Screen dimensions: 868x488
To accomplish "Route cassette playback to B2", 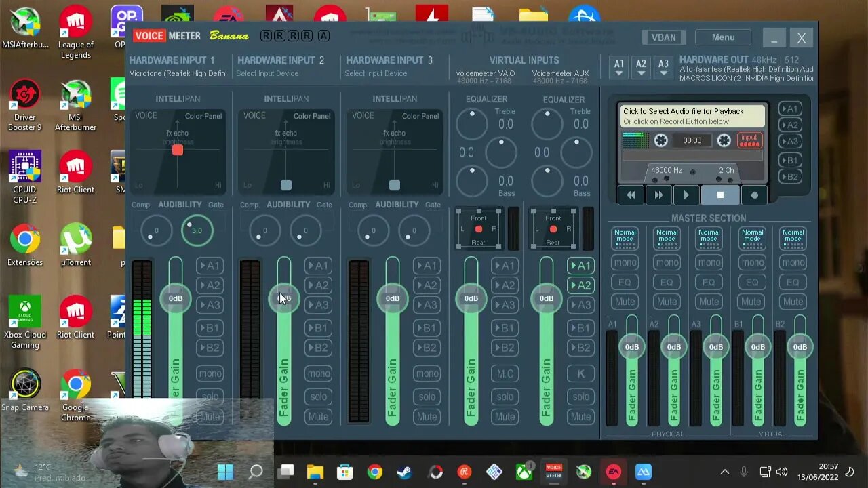I will tap(789, 176).
